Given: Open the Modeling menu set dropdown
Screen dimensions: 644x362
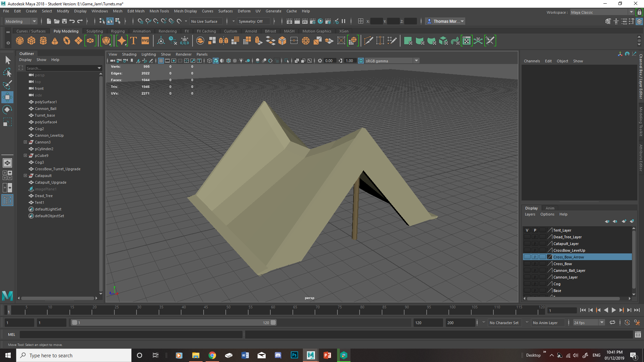Looking at the screenshot, I should [21, 21].
